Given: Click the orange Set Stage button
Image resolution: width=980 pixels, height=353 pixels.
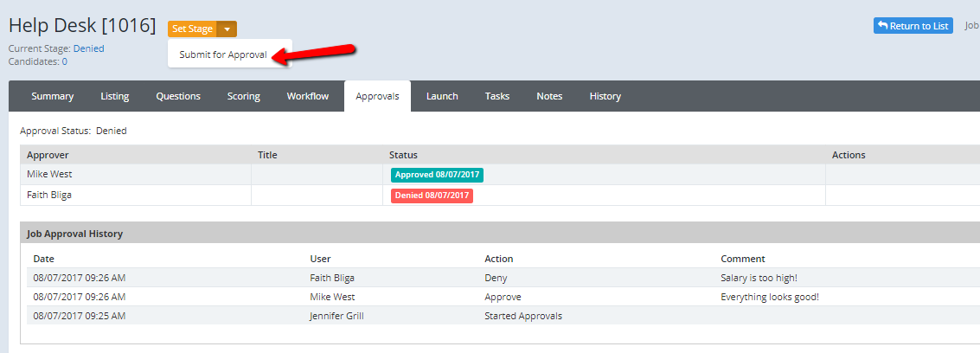Looking at the screenshot, I should point(192,29).
